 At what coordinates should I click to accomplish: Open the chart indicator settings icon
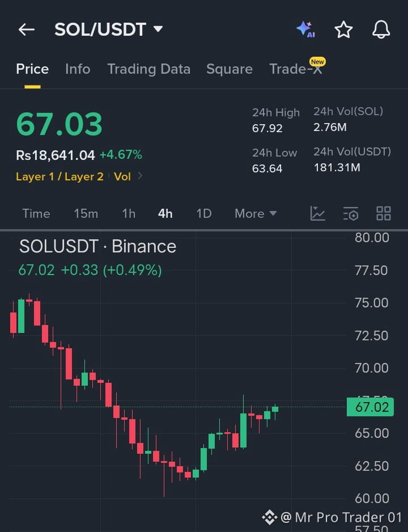(x=351, y=214)
